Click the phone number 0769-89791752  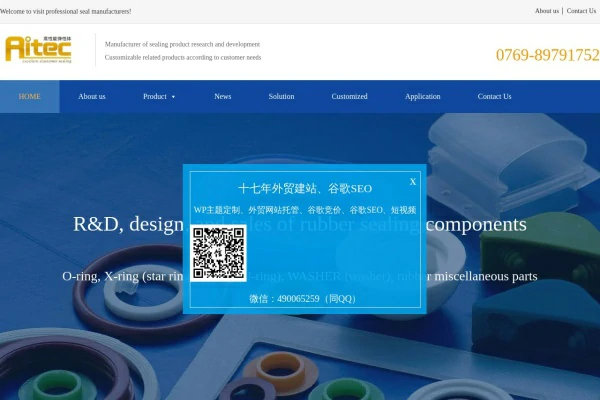548,55
